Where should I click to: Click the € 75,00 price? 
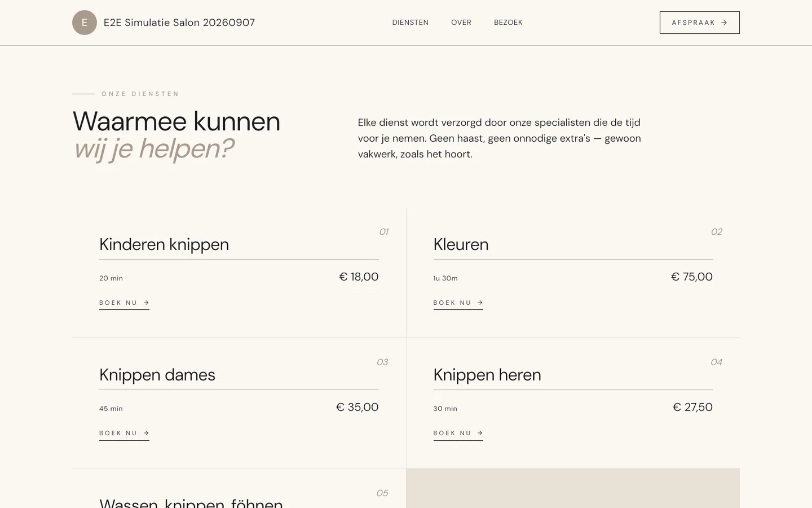[x=692, y=277]
